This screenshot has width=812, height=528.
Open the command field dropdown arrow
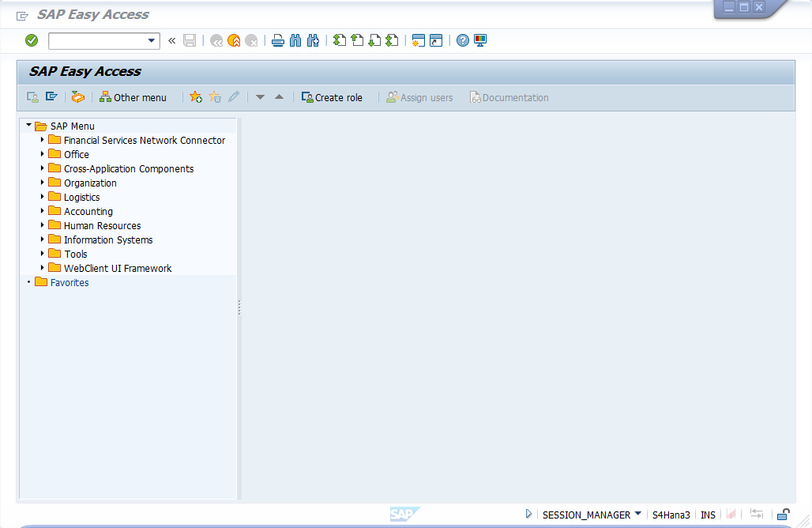tap(153, 40)
